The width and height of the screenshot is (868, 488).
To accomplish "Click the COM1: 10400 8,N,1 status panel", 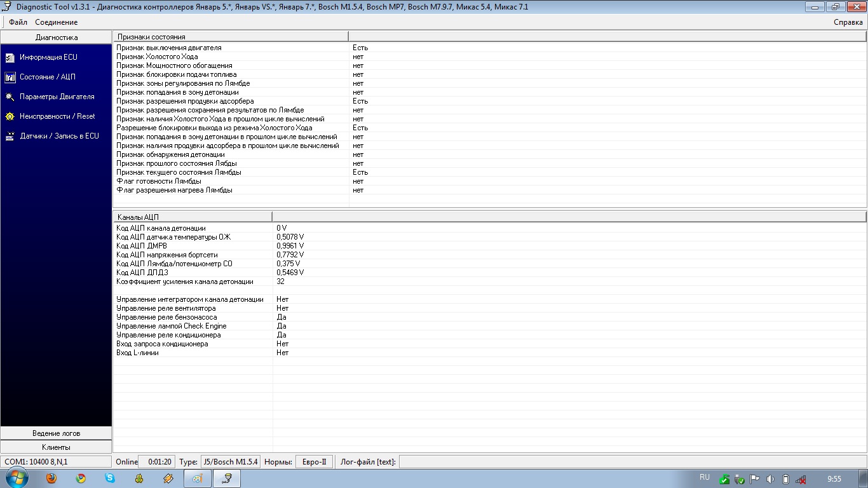I will click(56, 462).
